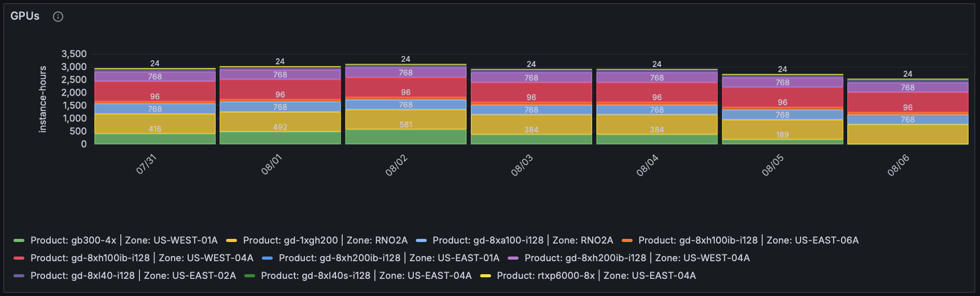Toggle gd-8xh100ib-i128 US-EAST-06A legend series
This screenshot has height=296, width=980.
point(748,240)
